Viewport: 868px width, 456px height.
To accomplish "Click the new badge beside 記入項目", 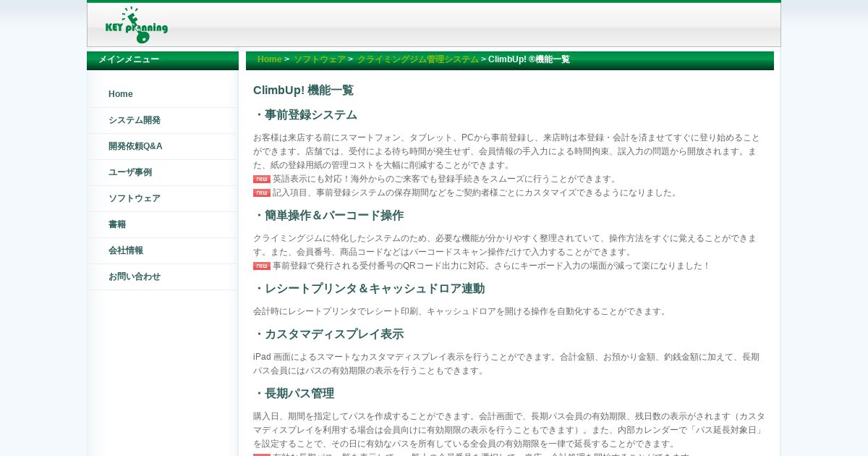I will point(262,193).
